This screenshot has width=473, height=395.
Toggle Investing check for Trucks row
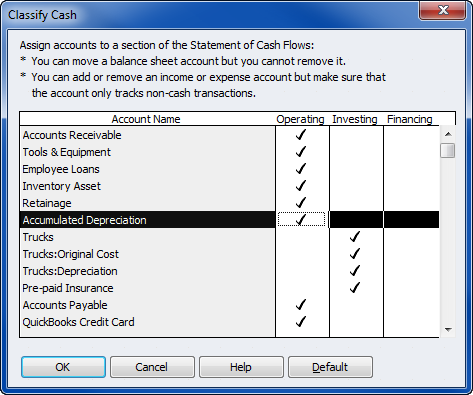[x=356, y=237]
